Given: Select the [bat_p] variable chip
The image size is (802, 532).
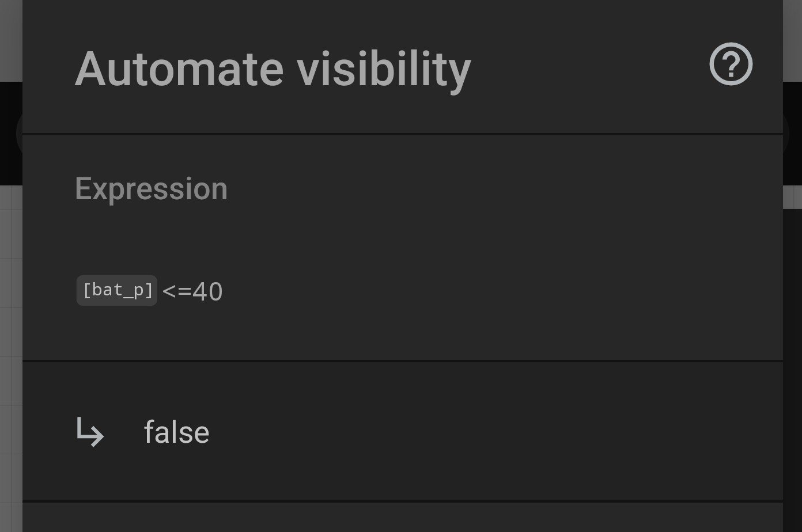Looking at the screenshot, I should point(117,290).
